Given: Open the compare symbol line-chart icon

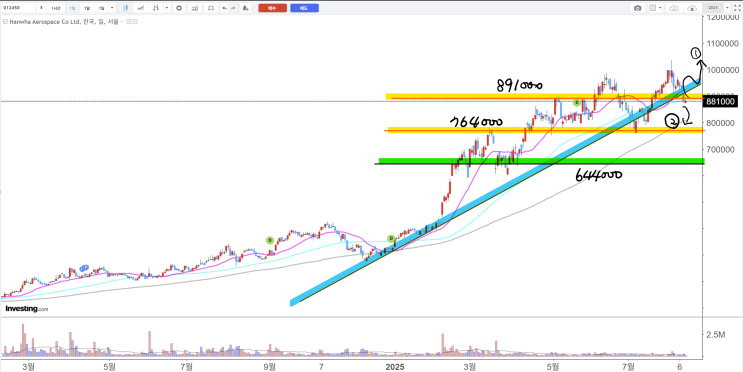Looking at the screenshot, I should click(141, 8).
